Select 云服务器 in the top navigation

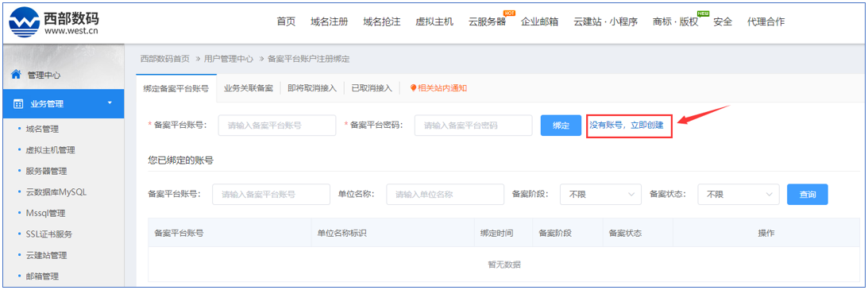pyautogui.click(x=487, y=21)
